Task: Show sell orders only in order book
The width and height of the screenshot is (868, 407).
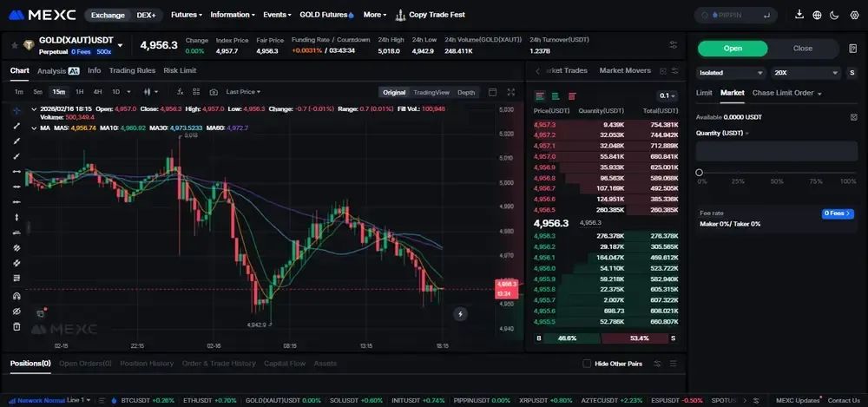Action: (572, 95)
